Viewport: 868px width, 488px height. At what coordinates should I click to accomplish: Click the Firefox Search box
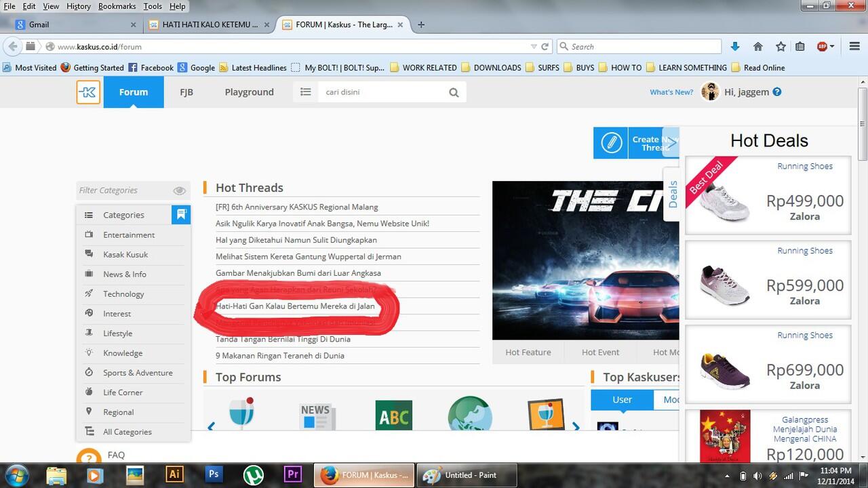(639, 47)
